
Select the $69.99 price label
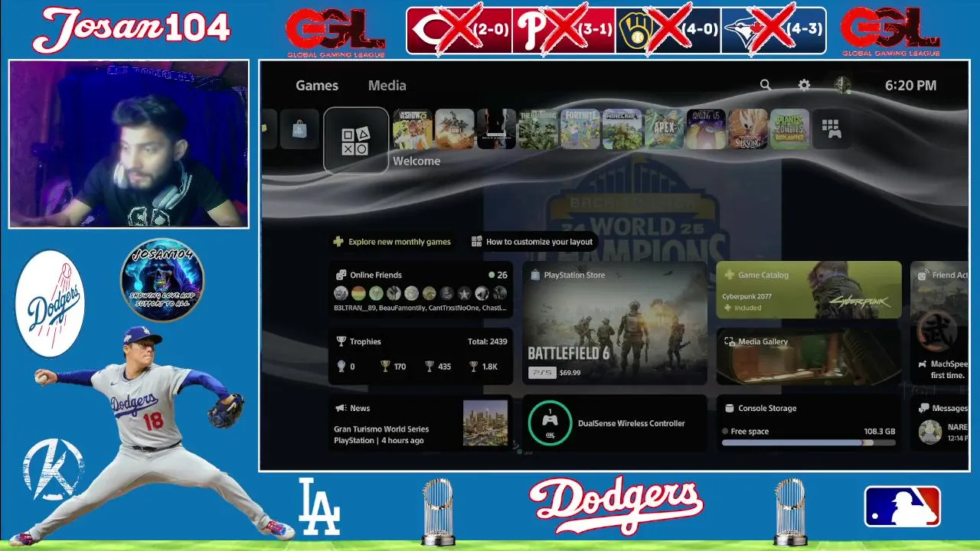tap(570, 373)
